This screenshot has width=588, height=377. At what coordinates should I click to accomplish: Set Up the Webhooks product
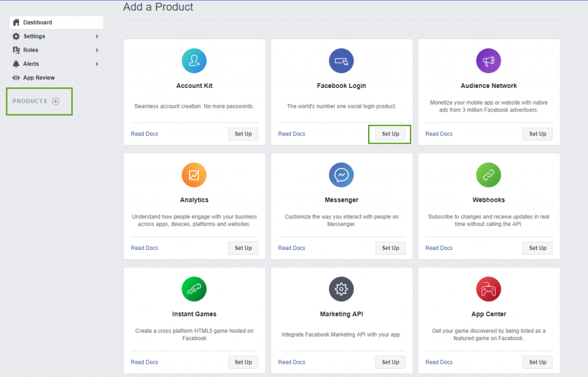click(537, 248)
